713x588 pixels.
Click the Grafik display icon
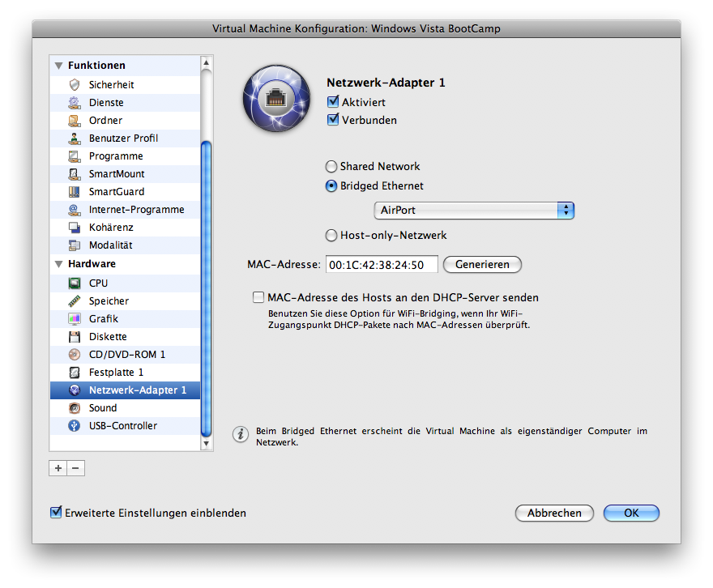(74, 319)
